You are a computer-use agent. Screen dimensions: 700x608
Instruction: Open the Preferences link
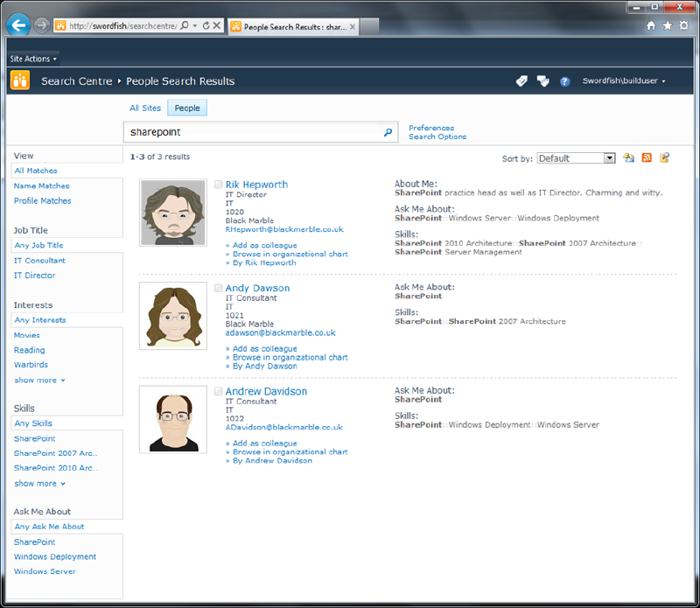click(431, 128)
